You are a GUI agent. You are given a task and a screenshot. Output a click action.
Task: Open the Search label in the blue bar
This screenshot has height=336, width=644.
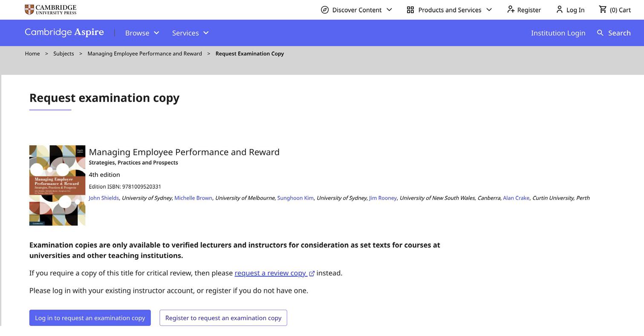pos(619,33)
